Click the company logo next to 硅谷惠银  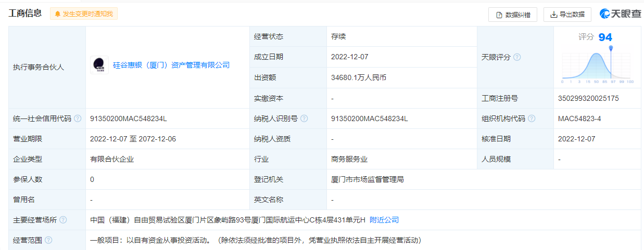coord(99,65)
